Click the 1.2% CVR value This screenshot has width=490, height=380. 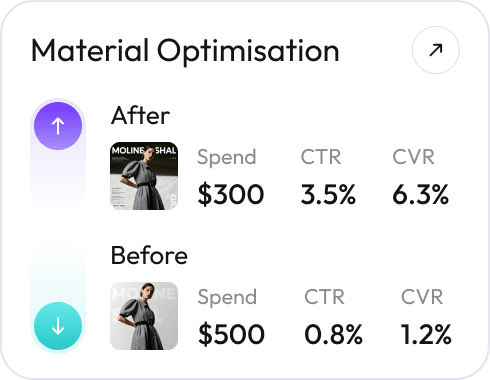[x=426, y=334]
